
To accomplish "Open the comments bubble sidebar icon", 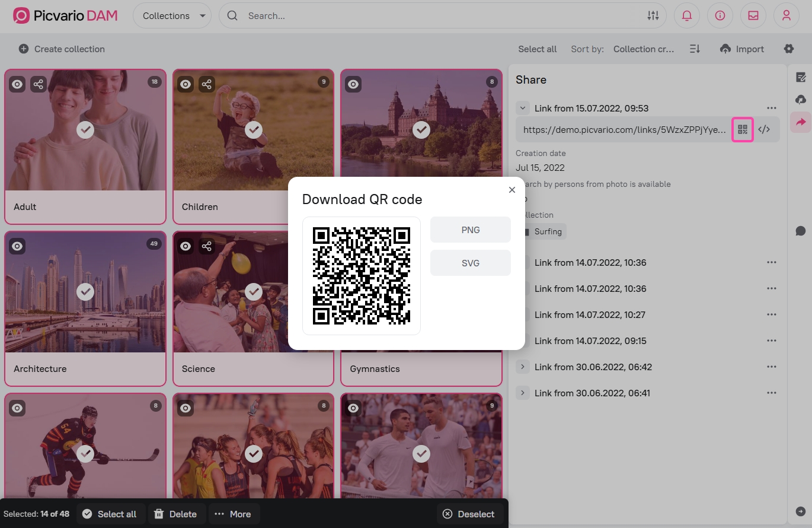I will click(x=801, y=231).
